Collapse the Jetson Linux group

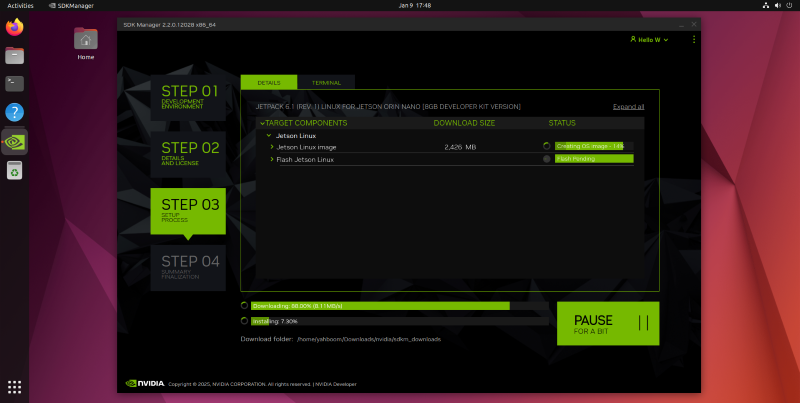[x=269, y=134]
